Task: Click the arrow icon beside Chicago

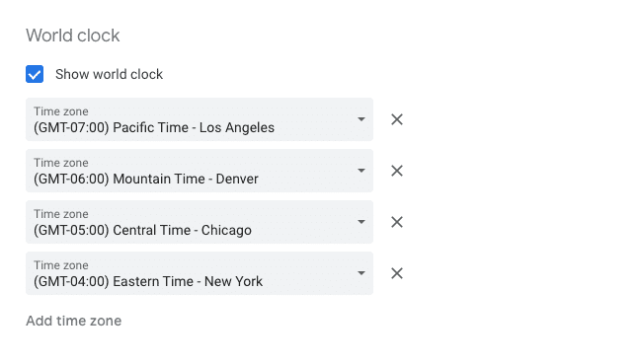Action: coord(361,222)
